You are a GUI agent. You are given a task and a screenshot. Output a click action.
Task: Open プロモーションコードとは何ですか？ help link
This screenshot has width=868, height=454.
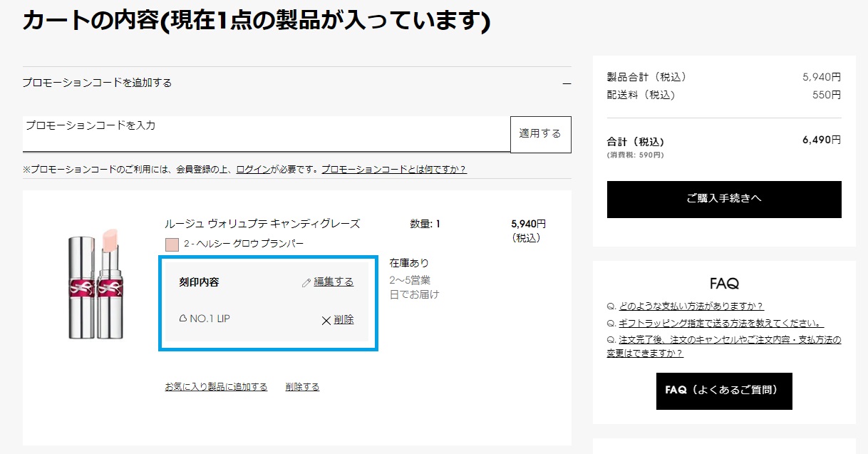(394, 170)
